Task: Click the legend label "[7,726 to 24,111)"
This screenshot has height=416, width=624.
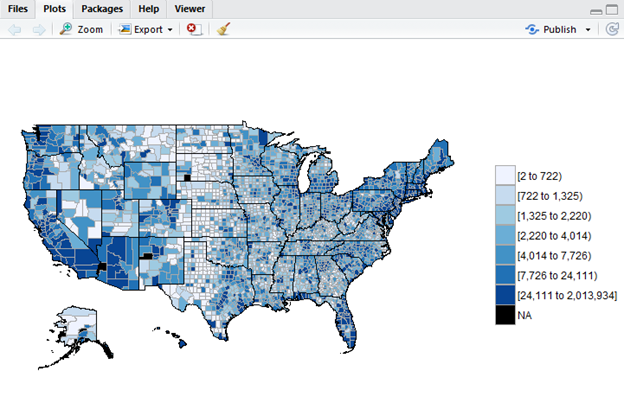Action: click(x=558, y=275)
